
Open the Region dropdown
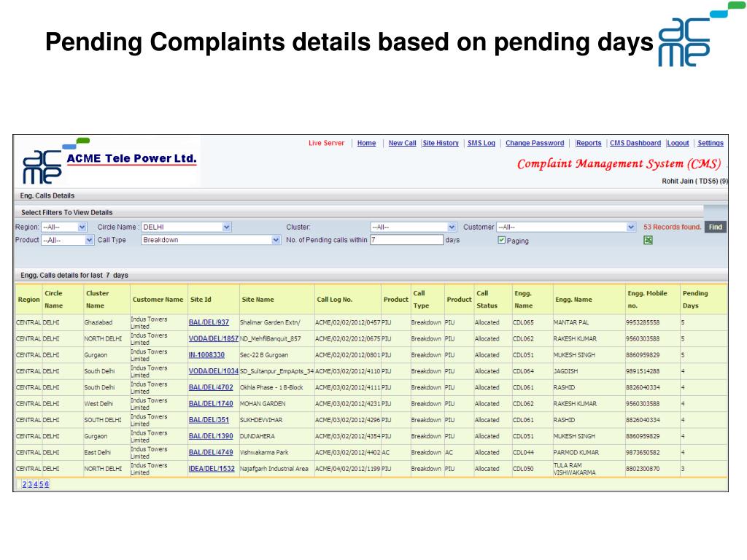click(x=64, y=227)
